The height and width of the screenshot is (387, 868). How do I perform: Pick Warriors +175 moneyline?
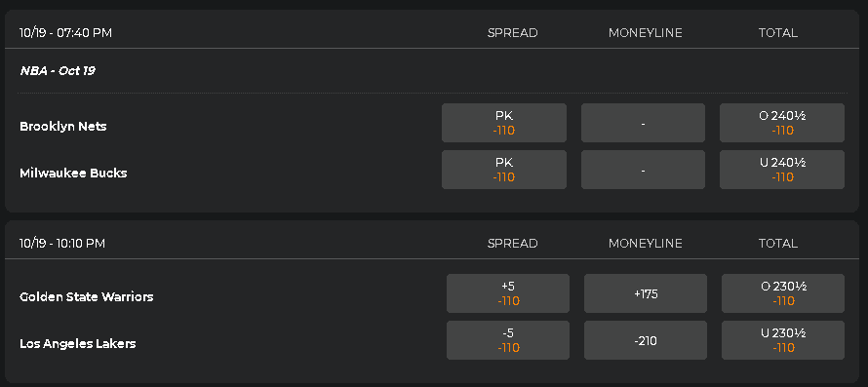pyautogui.click(x=646, y=293)
